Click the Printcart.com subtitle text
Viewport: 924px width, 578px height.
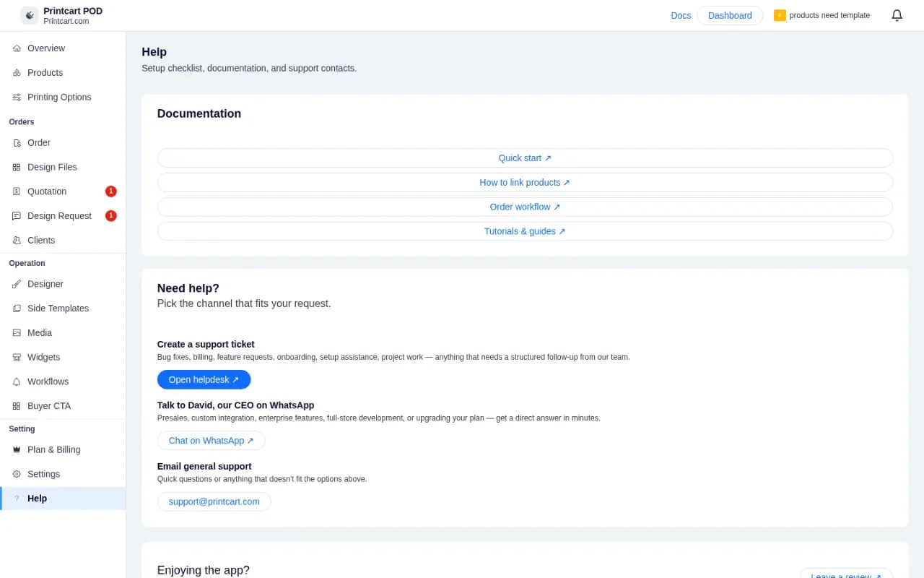point(66,22)
